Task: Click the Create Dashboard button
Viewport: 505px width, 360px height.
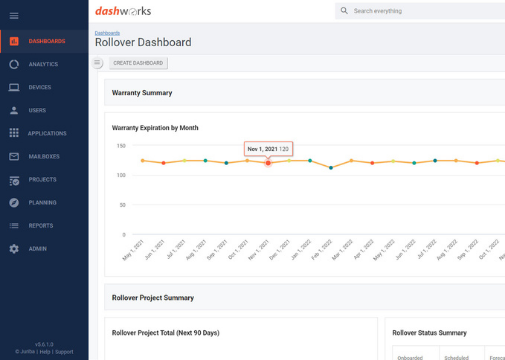Action: [x=138, y=63]
